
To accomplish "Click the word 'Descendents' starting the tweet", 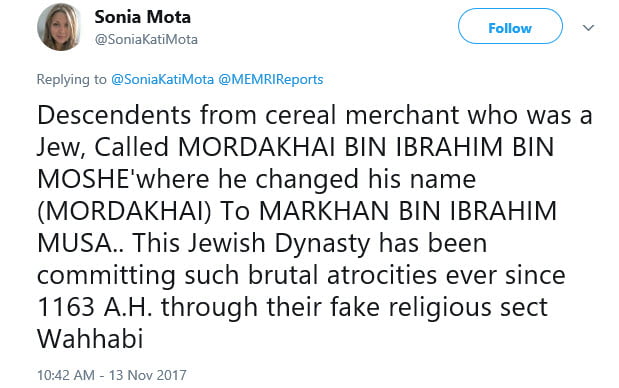I will (x=114, y=116).
